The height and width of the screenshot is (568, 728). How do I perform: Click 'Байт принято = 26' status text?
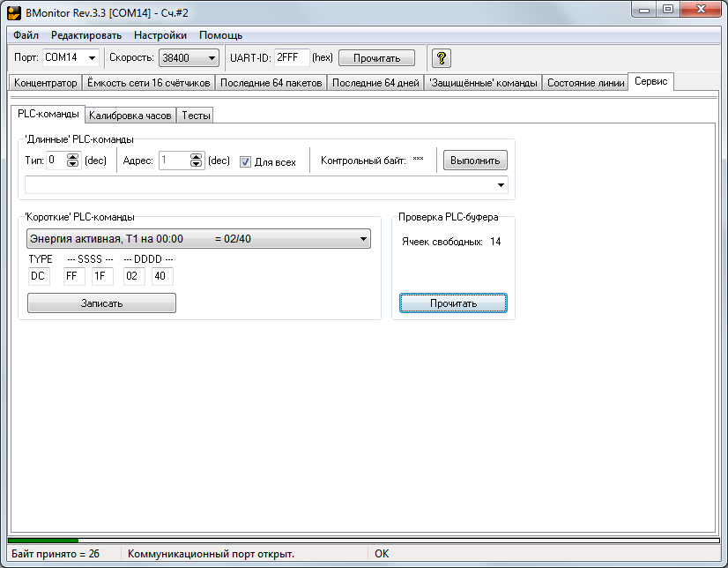coord(56,554)
